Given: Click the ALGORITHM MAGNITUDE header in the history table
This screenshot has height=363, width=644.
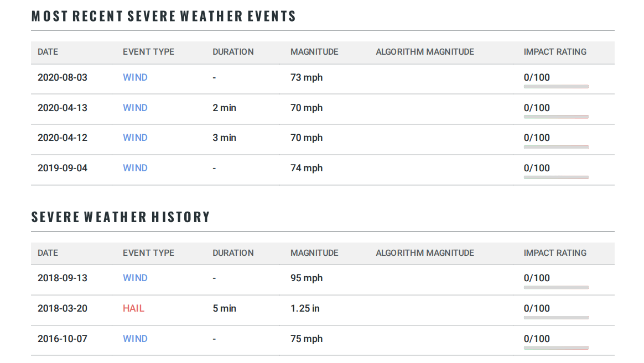Looking at the screenshot, I should [425, 253].
